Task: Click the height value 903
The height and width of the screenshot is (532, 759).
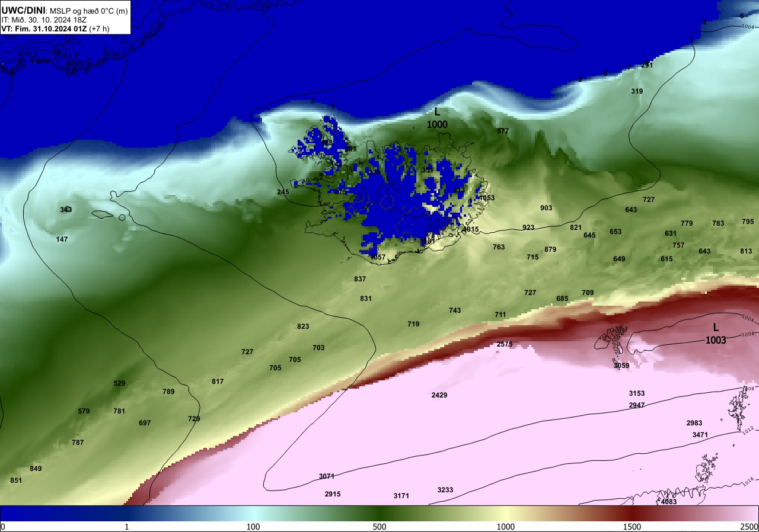Action: coord(546,208)
